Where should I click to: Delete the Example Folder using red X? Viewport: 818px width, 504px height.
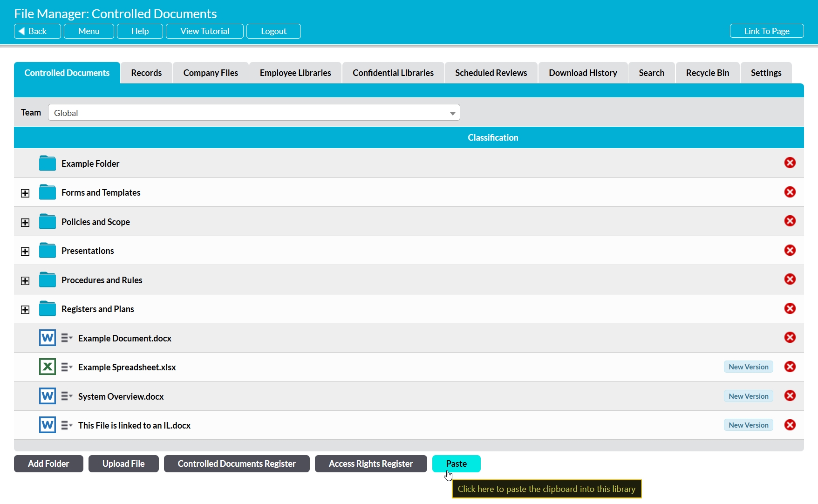click(x=790, y=163)
